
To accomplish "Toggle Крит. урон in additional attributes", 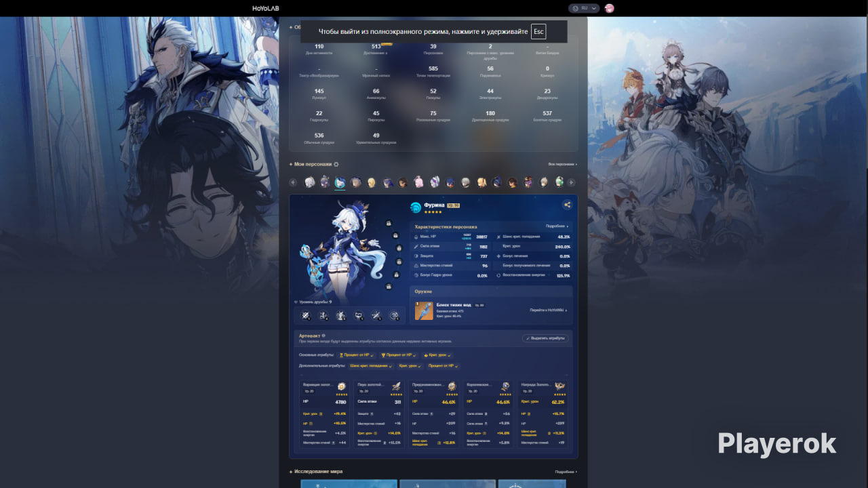I will click(x=410, y=366).
